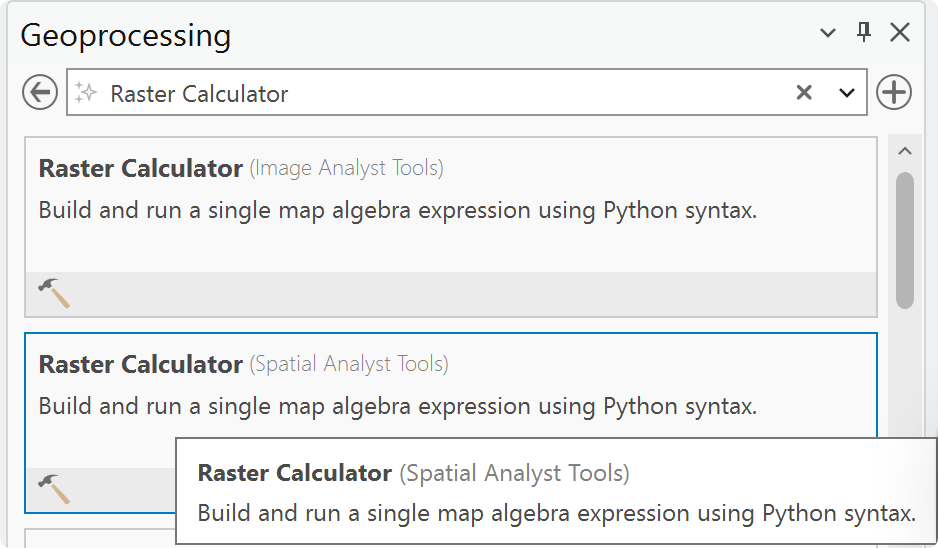The width and height of the screenshot is (938, 548).
Task: Click inside the Raster Calculator search field
Action: 443,93
